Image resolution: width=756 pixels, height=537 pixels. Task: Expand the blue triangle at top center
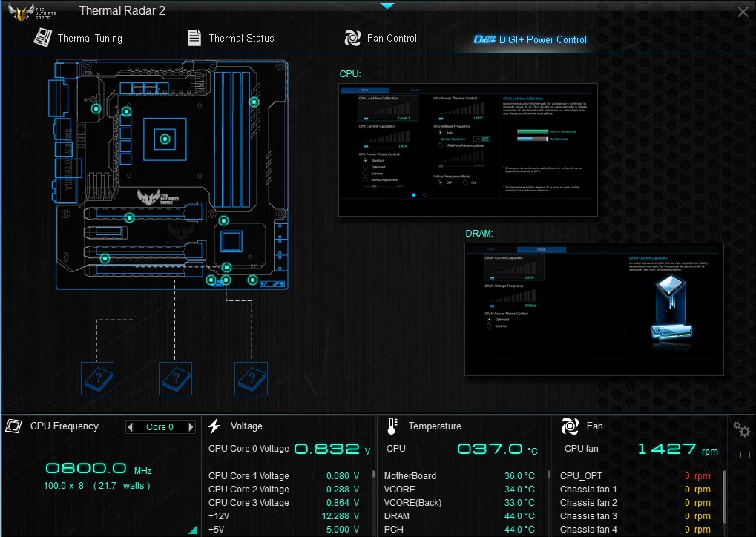pyautogui.click(x=387, y=6)
